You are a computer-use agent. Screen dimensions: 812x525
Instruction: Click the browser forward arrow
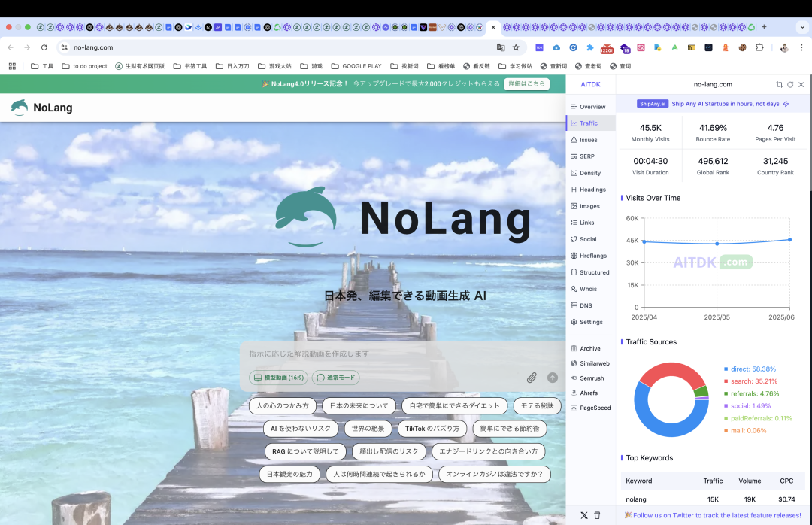tap(28, 47)
